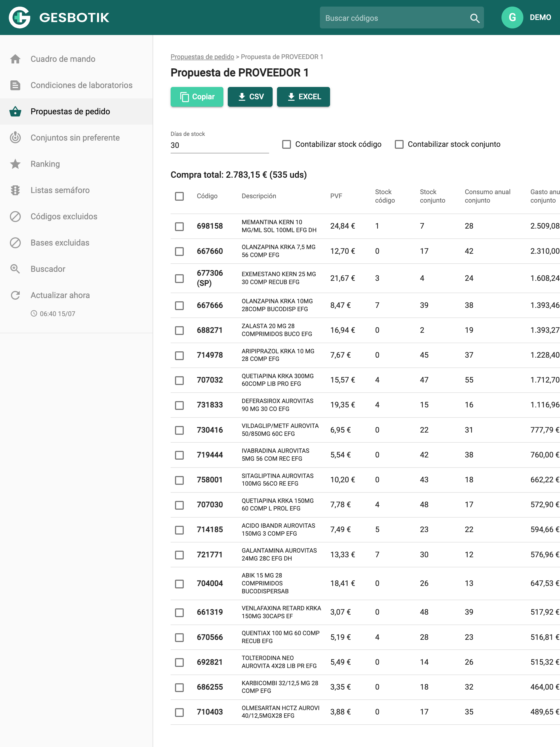
Task: Follow the Propuestas de pedido breadcrumb link
Action: (202, 57)
